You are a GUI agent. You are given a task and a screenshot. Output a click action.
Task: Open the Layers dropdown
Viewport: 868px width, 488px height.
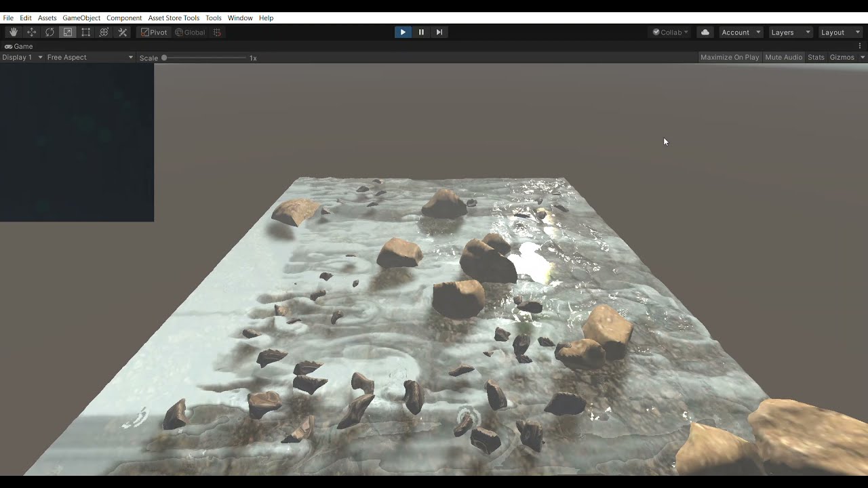click(x=790, y=32)
